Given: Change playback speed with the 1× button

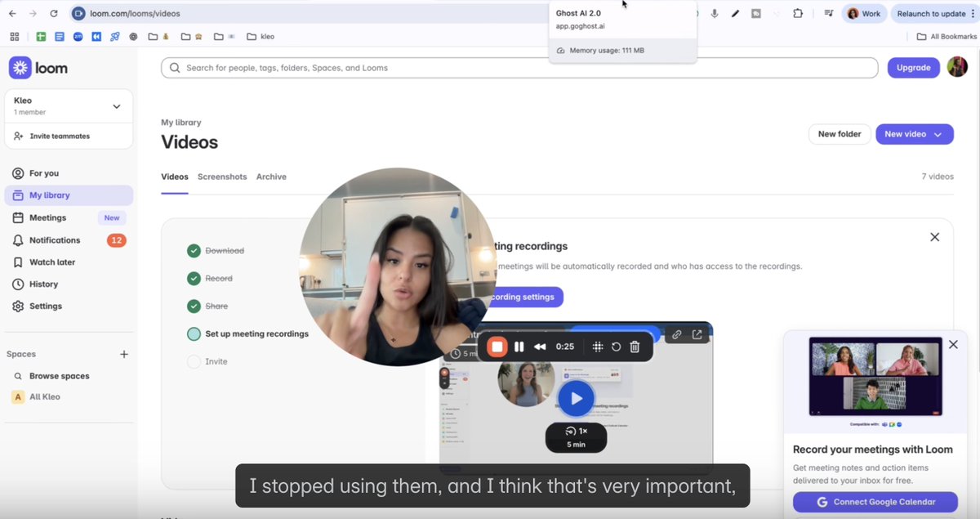Looking at the screenshot, I should coord(576,431).
